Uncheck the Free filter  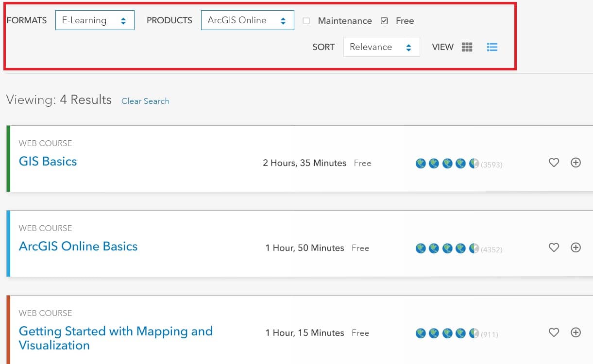pyautogui.click(x=384, y=21)
